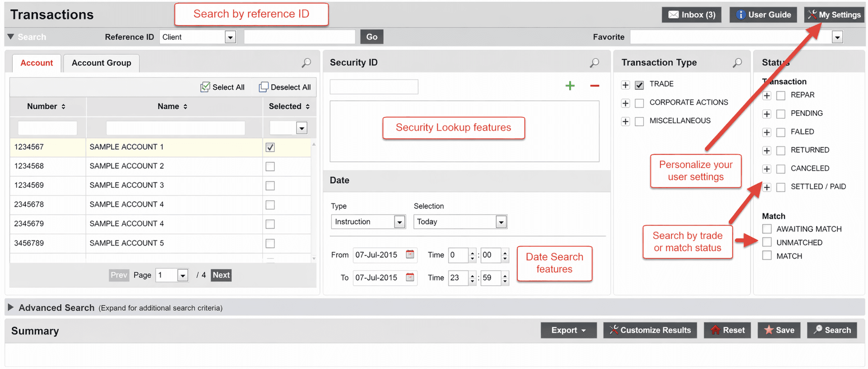Adjust From time hours stepper

tap(472, 255)
